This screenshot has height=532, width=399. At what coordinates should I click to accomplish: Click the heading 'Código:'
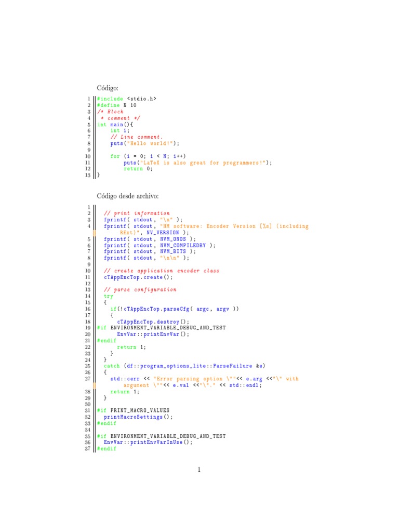pos(108,88)
